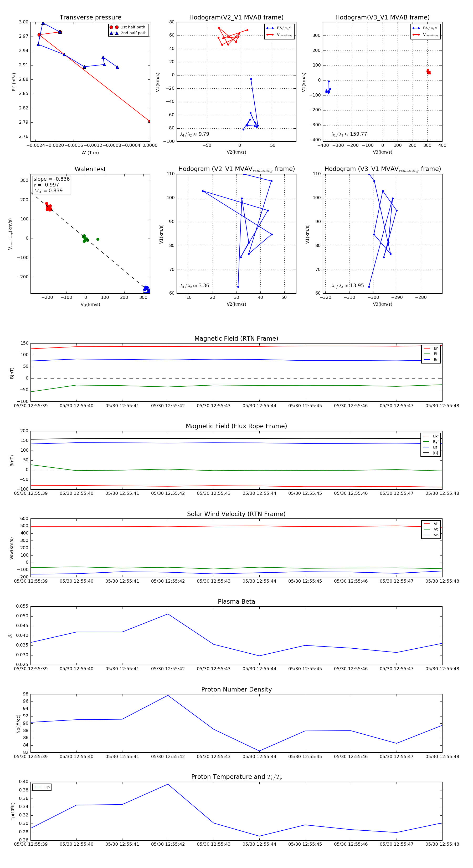Click the 'A' (T·m)' axis label
473x868 pixels.
90,153
